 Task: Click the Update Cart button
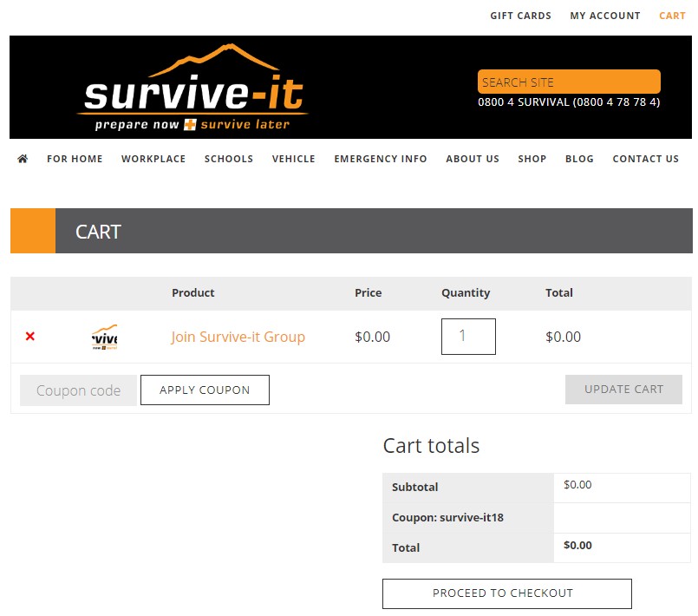tap(623, 390)
